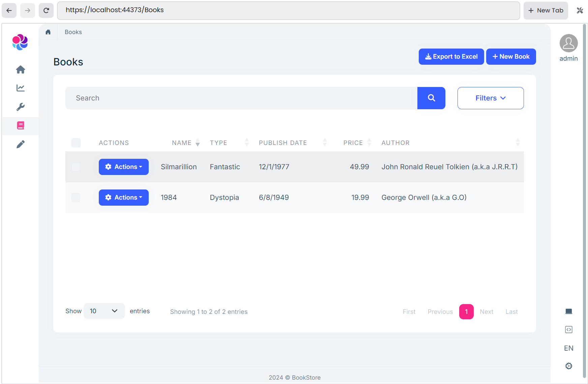The height and width of the screenshot is (384, 588).
Task: Click the New Book button
Action: (511, 57)
